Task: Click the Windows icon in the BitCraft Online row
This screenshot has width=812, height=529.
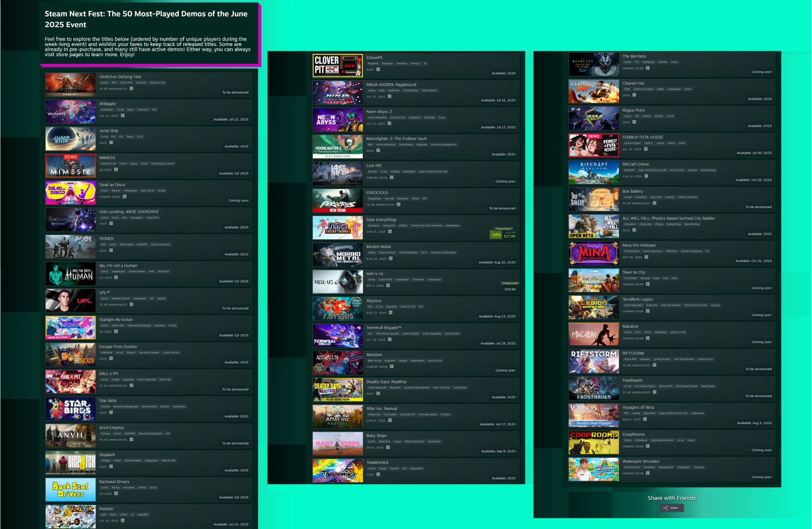Action: click(646, 176)
